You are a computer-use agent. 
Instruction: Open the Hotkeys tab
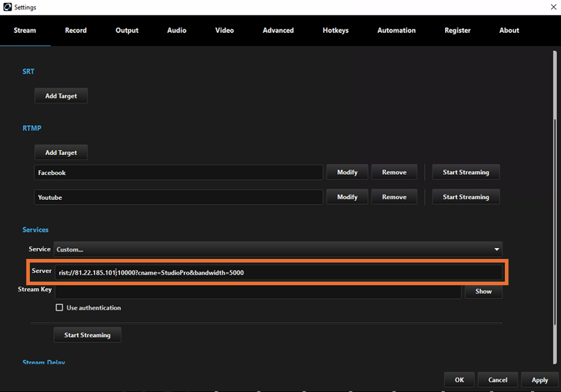pos(335,30)
